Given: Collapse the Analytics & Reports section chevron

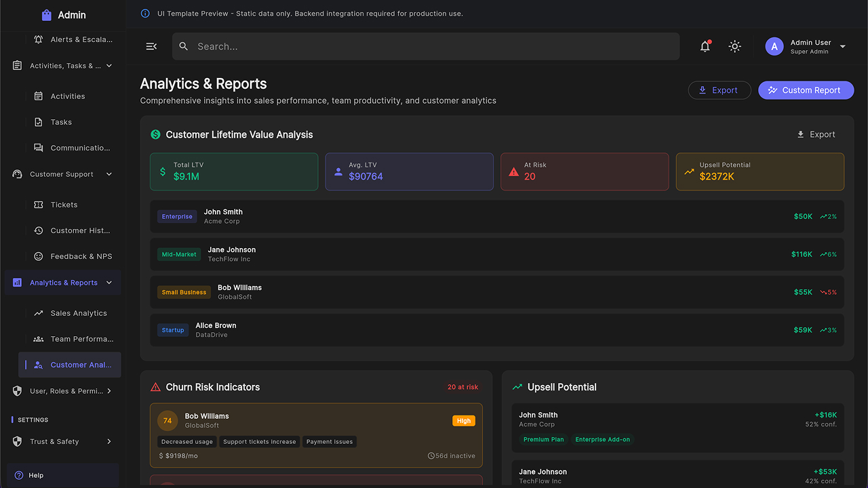Looking at the screenshot, I should (x=109, y=283).
